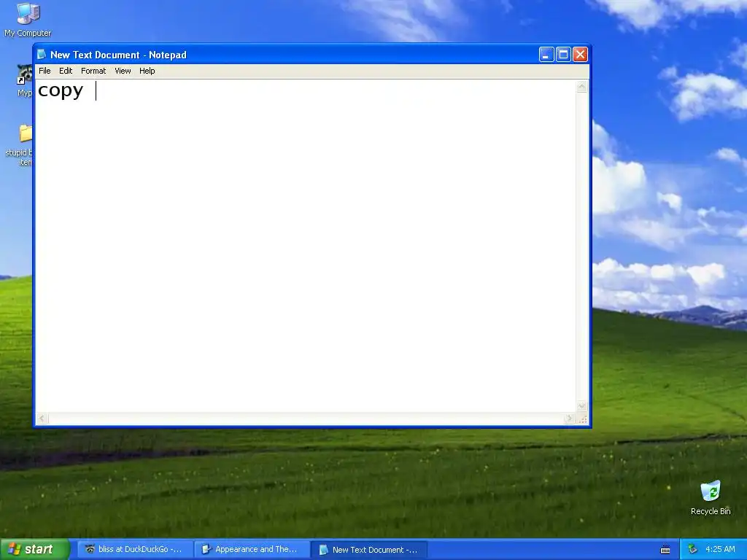747x560 pixels.
Task: Open the Format menu in Notepad
Action: click(93, 71)
